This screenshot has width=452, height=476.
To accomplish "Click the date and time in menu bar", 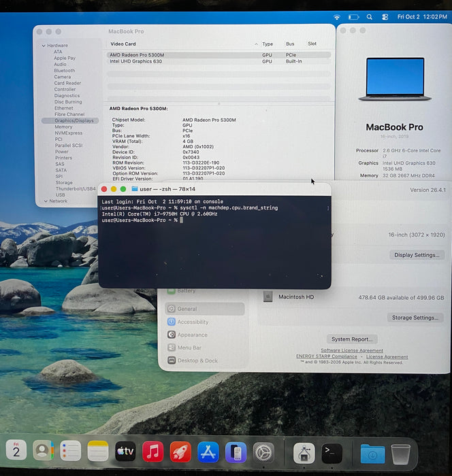I will click(422, 17).
